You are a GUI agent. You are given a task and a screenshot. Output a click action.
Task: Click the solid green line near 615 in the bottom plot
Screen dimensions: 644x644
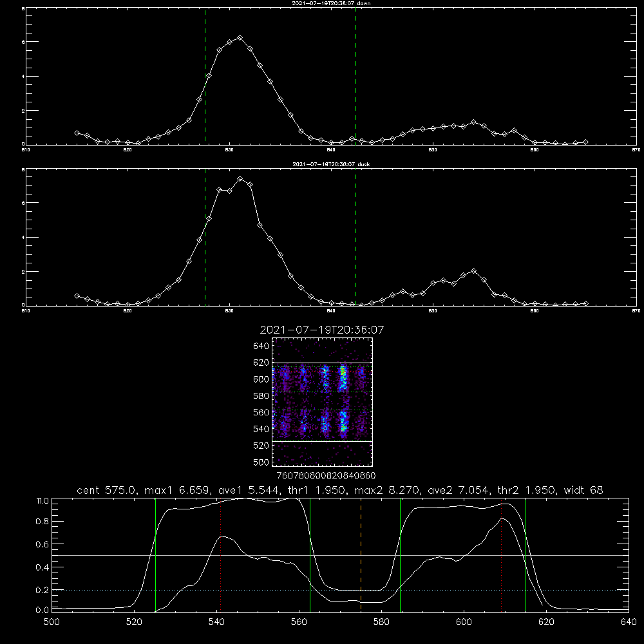[526, 554]
